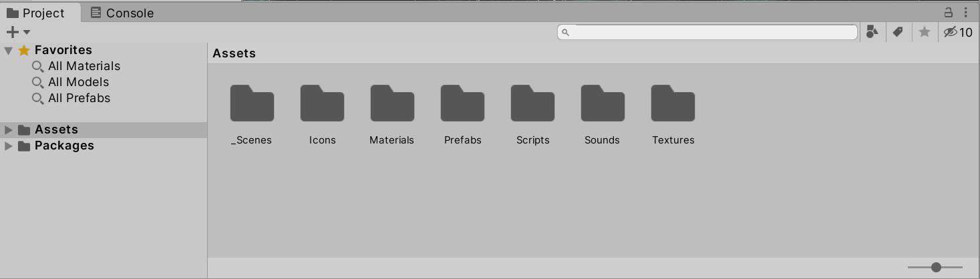Select All Materials saved search
This screenshot has width=980, height=279.
(x=84, y=66)
